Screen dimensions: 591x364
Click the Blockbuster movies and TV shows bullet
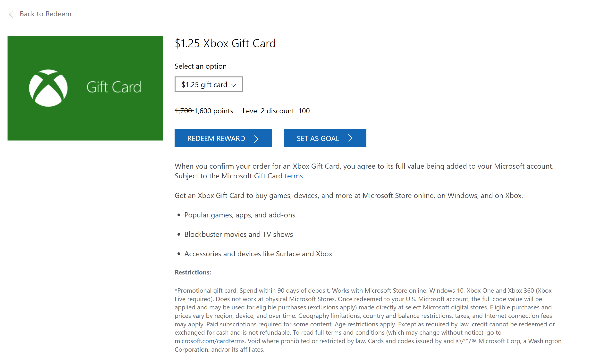238,234
